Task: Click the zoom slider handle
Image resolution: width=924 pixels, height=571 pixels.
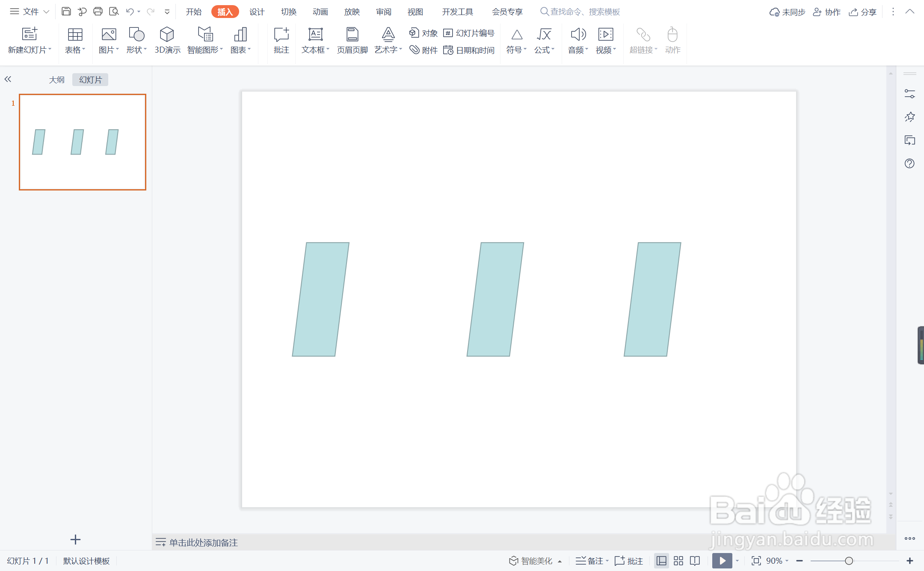Action: [x=849, y=561]
